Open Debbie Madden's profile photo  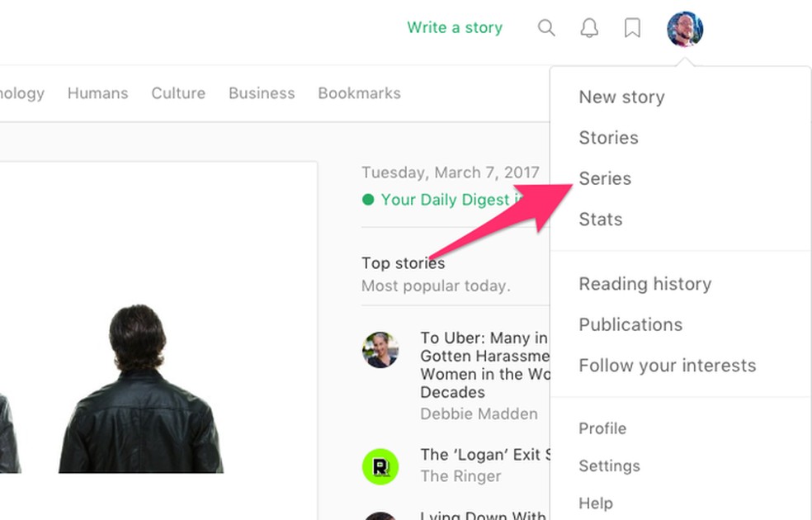click(380, 350)
